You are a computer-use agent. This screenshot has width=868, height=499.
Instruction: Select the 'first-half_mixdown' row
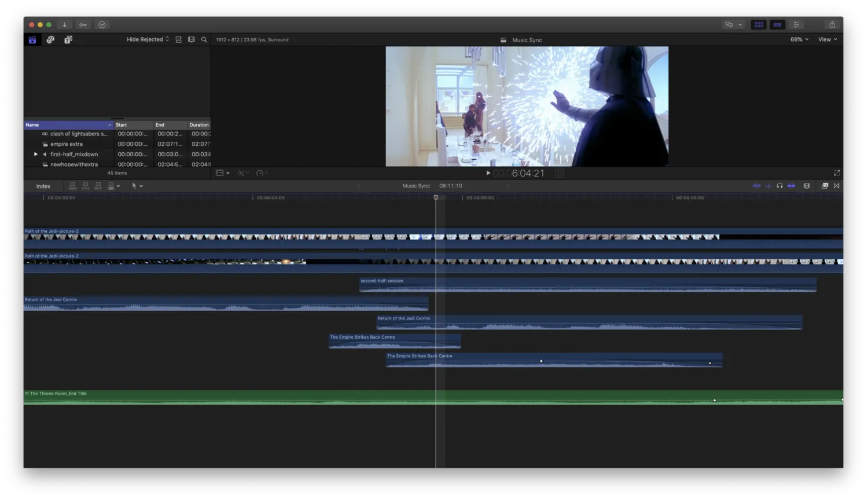coord(117,155)
